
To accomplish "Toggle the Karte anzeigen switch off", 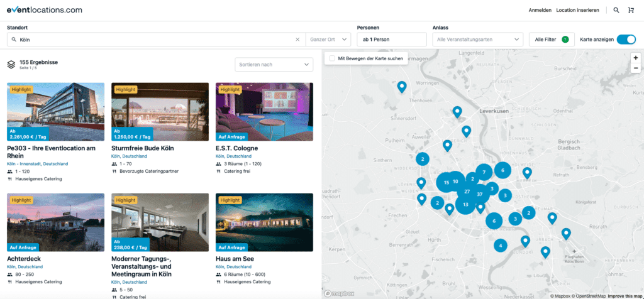I will coord(626,40).
